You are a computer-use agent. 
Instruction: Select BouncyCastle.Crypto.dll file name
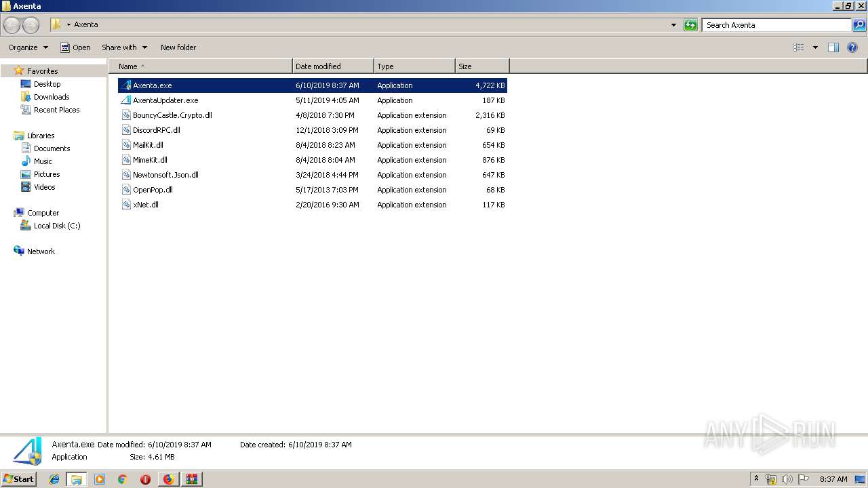(x=172, y=115)
